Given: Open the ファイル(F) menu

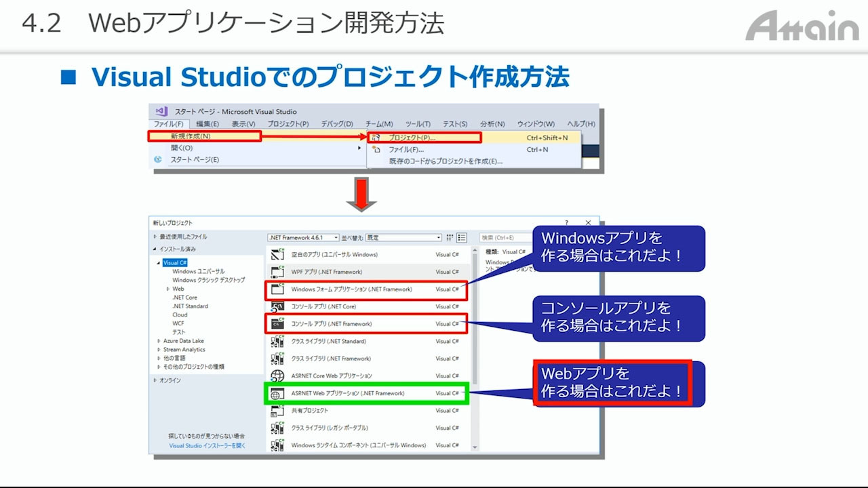Looking at the screenshot, I should (168, 124).
